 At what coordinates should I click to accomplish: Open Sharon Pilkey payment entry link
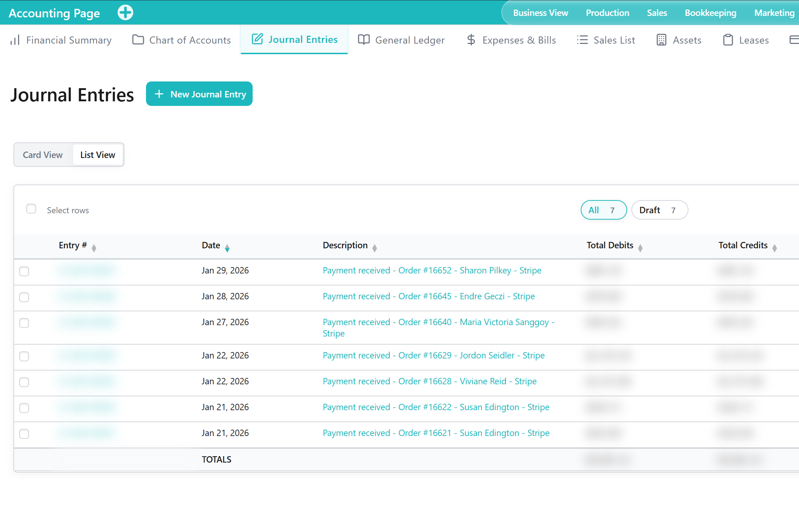tap(432, 270)
